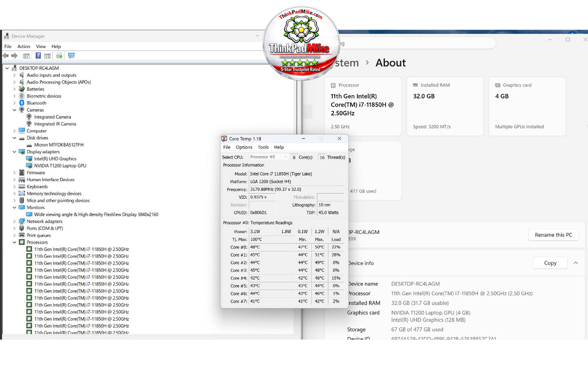Click the Model field in Core Temp
Image resolution: width=588 pixels, height=369 pixels.
click(x=296, y=174)
